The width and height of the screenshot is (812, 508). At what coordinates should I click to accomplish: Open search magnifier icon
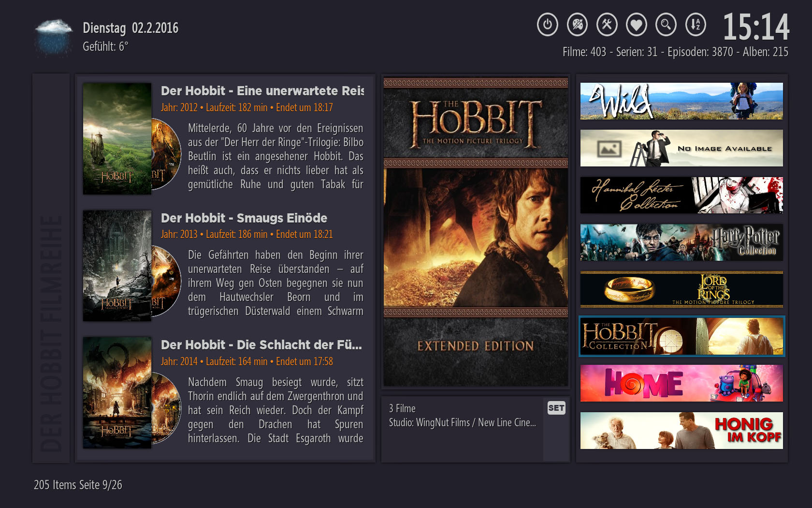click(666, 24)
